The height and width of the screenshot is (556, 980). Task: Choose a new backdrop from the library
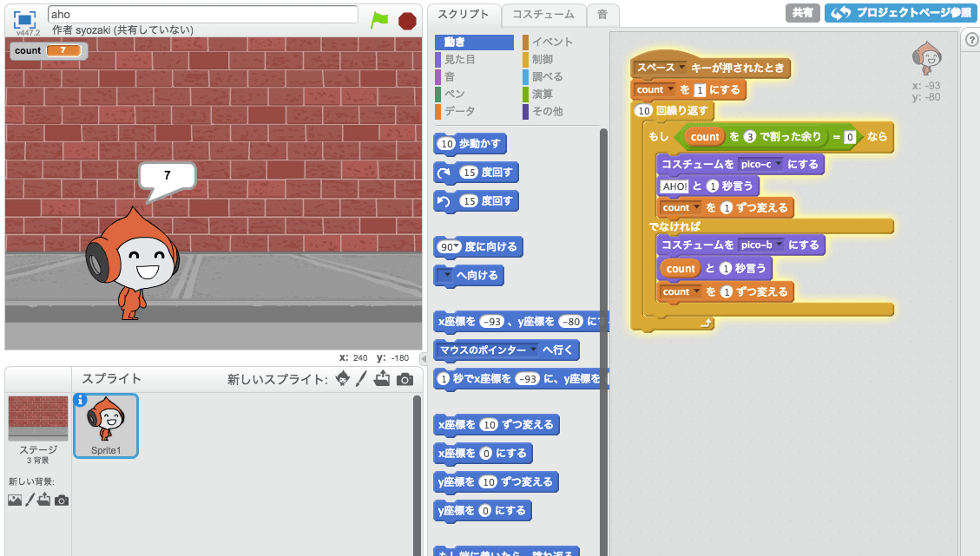(x=15, y=500)
